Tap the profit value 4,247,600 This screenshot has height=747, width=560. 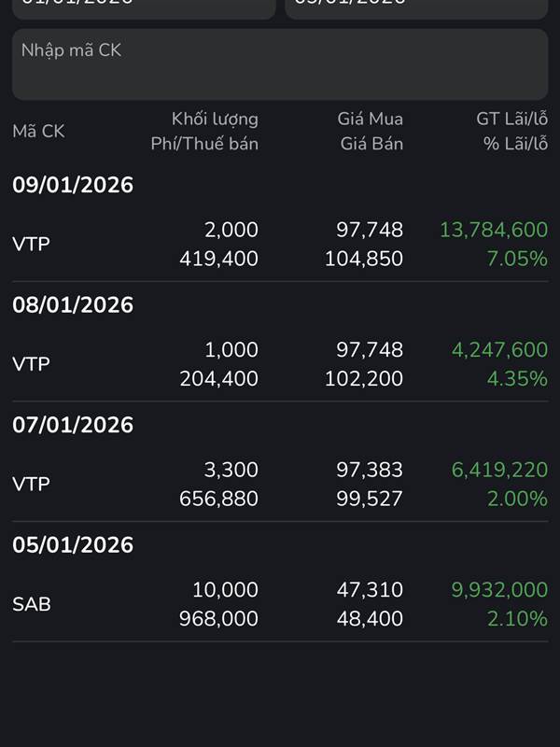point(499,349)
